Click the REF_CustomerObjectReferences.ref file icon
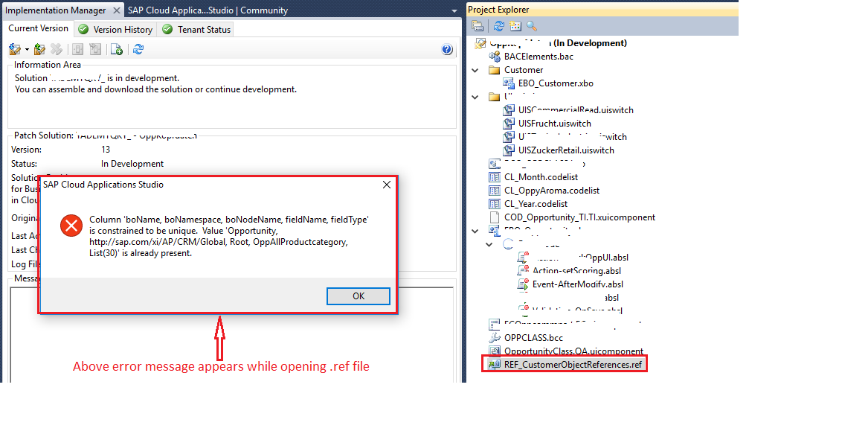 pyautogui.click(x=495, y=365)
